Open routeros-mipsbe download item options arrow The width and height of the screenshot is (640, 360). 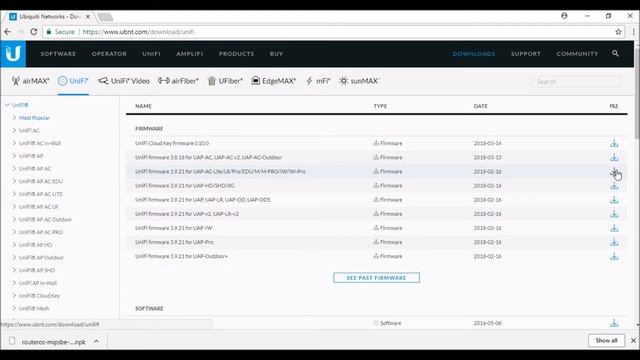tap(96, 341)
